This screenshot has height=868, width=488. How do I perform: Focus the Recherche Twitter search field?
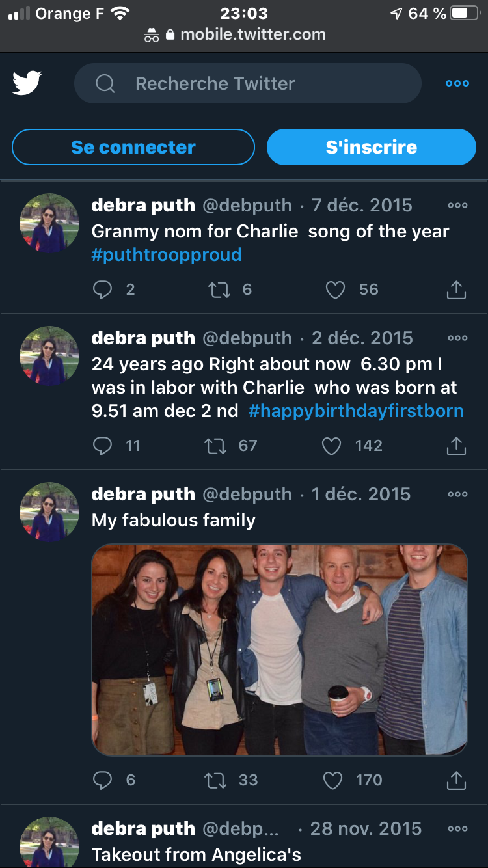pyautogui.click(x=247, y=83)
